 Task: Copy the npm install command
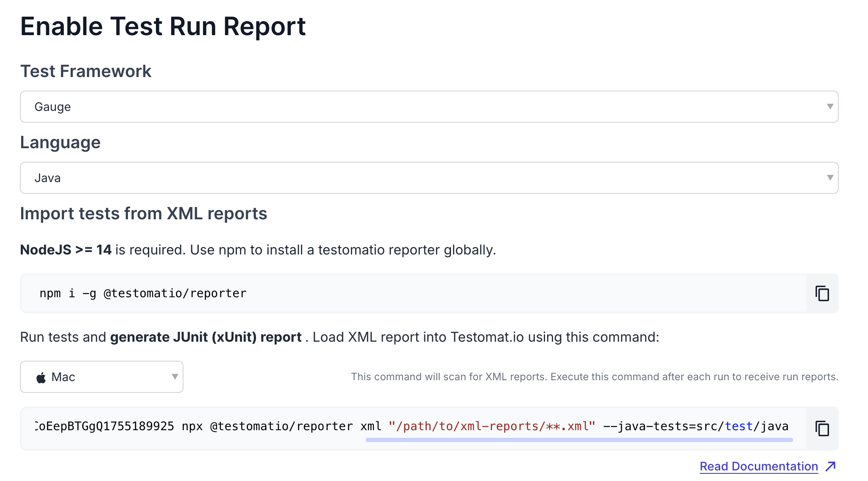[822, 293]
